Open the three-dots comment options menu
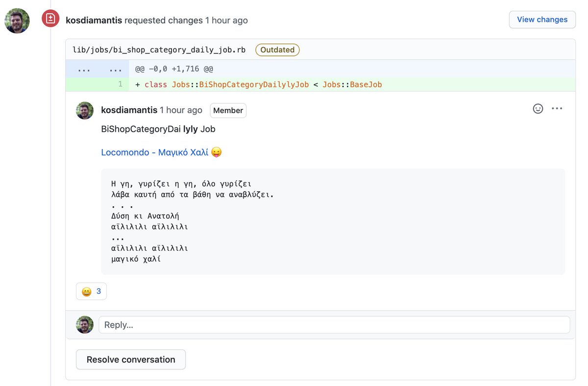The height and width of the screenshot is (386, 588). click(557, 109)
